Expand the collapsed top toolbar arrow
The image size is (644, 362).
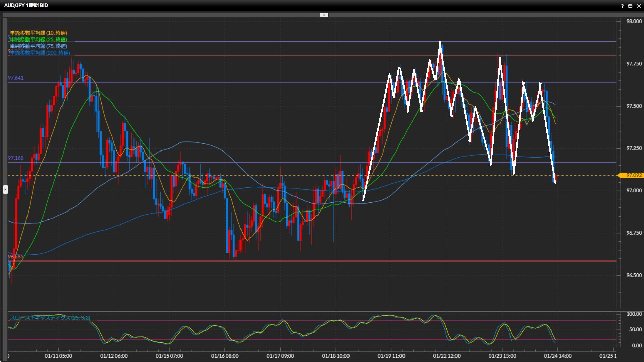324,15
